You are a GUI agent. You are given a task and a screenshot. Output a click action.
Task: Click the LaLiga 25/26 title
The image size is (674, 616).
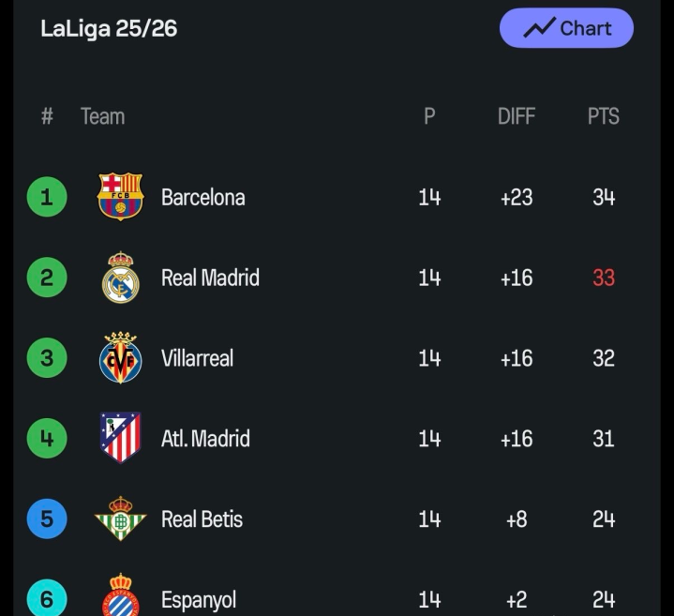coord(109,28)
